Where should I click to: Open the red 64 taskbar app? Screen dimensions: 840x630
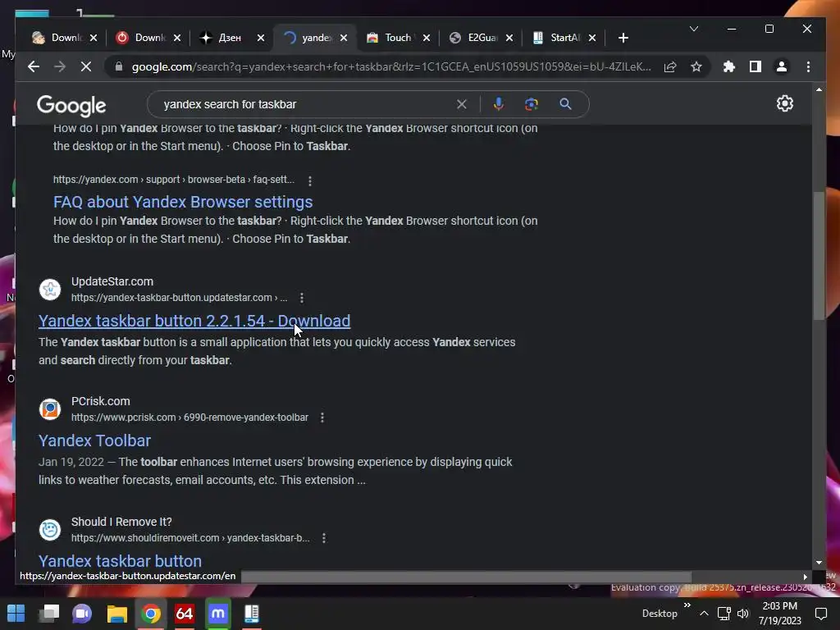click(x=185, y=614)
